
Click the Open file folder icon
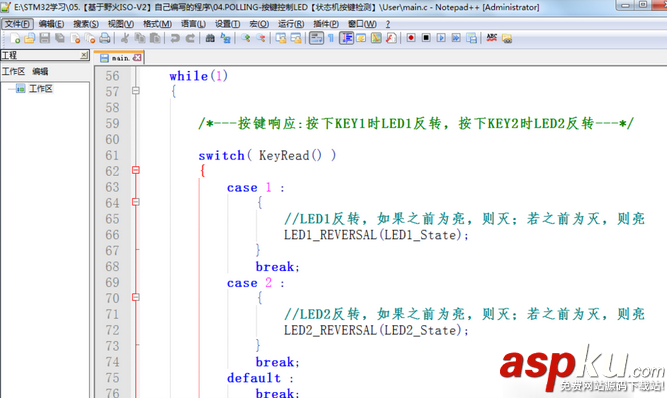click(29, 38)
